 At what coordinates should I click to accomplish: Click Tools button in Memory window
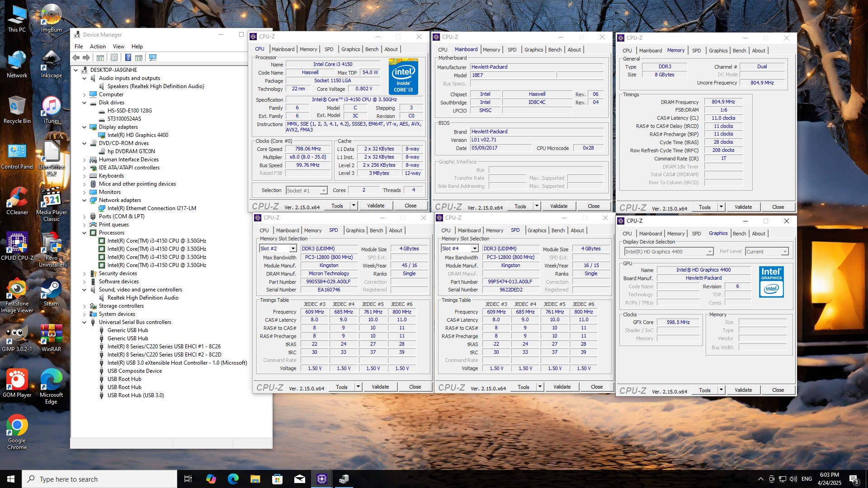pyautogui.click(x=705, y=207)
